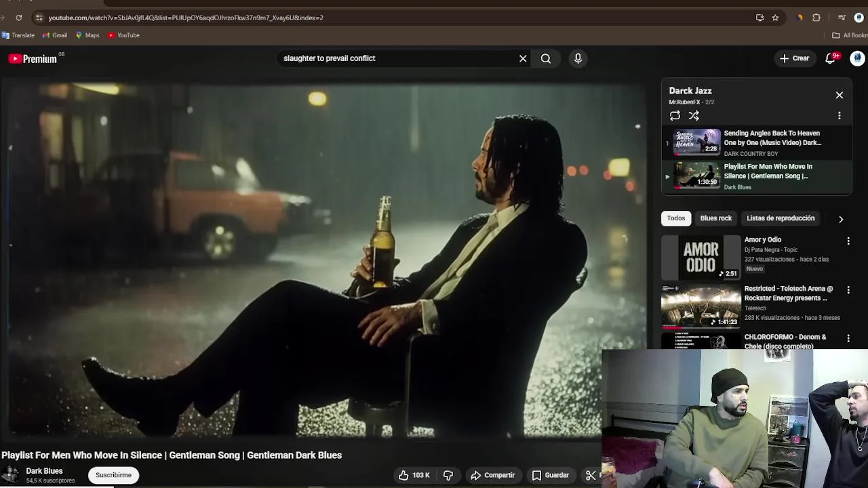
Task: Select the Blues rock filter chip
Action: [716, 218]
